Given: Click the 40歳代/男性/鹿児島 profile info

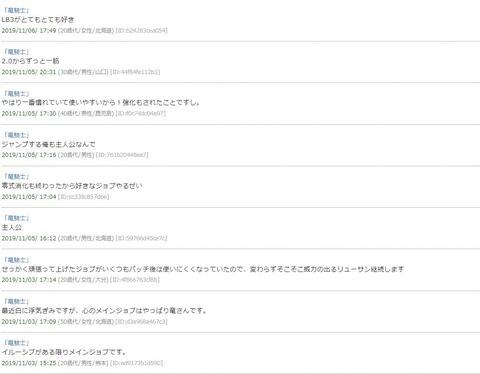Looking at the screenshot, I should tap(86, 114).
